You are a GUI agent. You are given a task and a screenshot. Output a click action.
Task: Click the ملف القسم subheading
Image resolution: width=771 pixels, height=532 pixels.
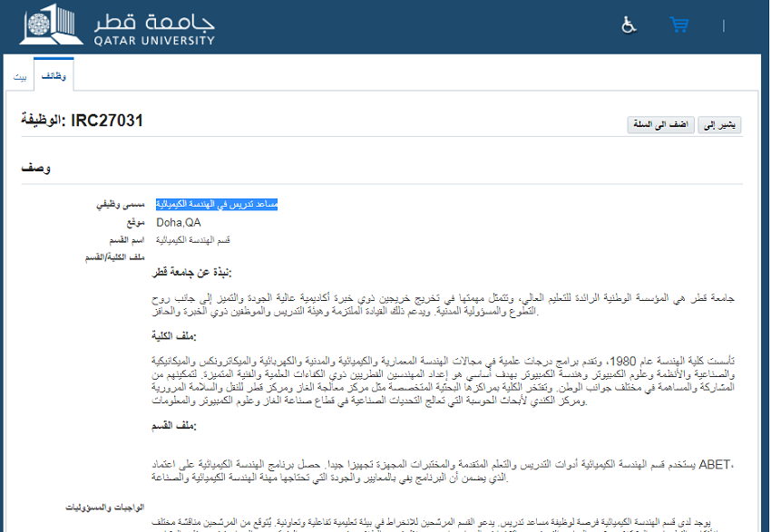tap(174, 425)
